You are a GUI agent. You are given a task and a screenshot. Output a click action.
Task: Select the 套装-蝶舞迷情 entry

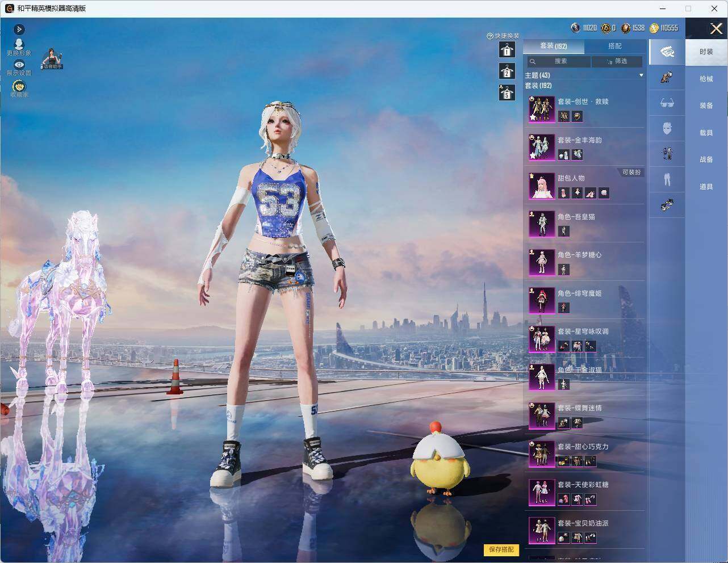click(x=584, y=415)
